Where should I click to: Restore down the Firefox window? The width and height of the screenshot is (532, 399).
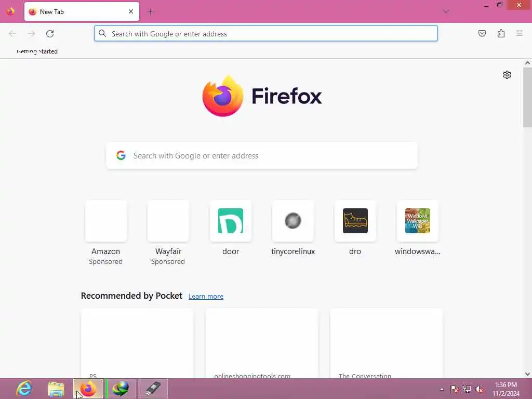[x=500, y=5]
